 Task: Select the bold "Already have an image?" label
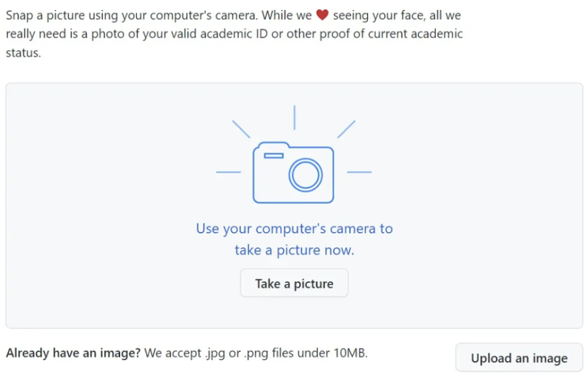[73, 353]
